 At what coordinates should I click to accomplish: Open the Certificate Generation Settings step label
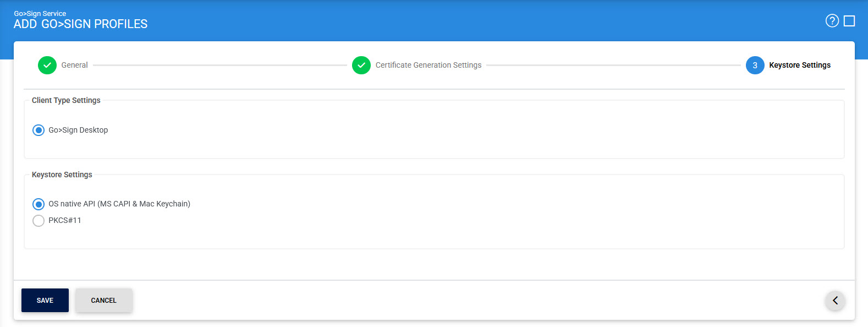pos(428,65)
